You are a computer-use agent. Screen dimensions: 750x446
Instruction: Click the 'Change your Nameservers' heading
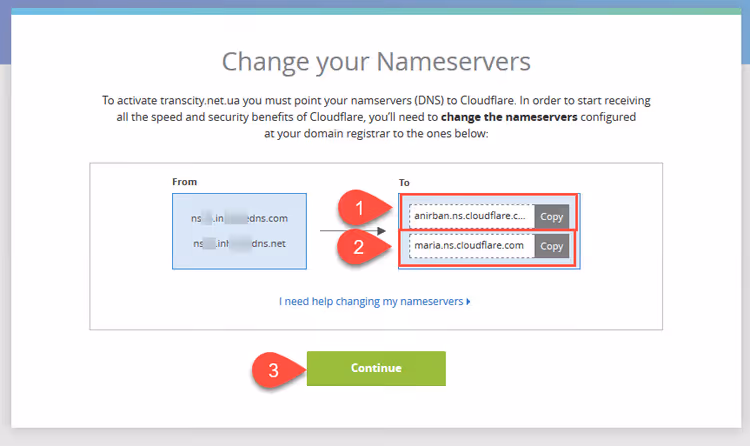click(376, 62)
